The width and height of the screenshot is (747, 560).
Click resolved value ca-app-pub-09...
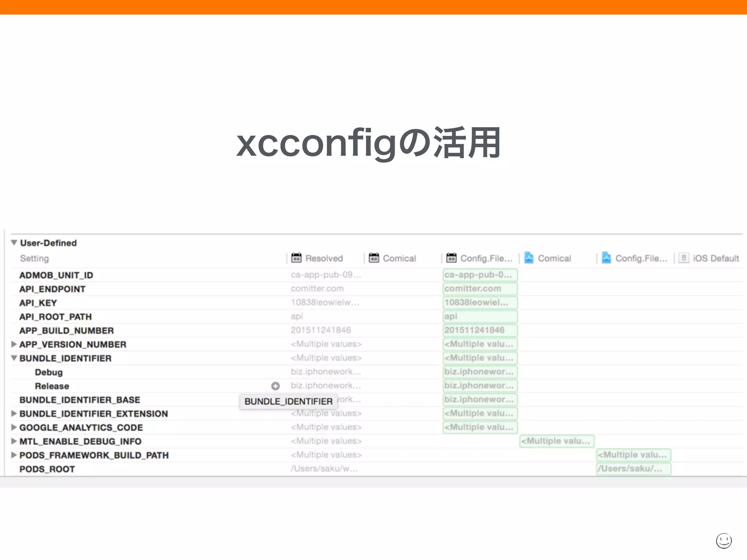pyautogui.click(x=326, y=275)
